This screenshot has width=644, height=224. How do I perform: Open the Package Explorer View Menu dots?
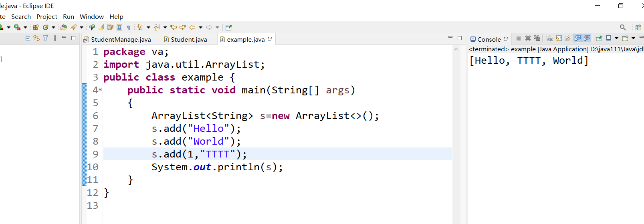tap(55, 38)
